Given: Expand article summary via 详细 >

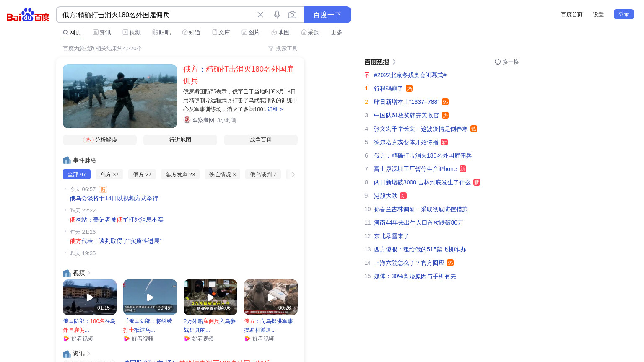Looking at the screenshot, I should coord(275,109).
